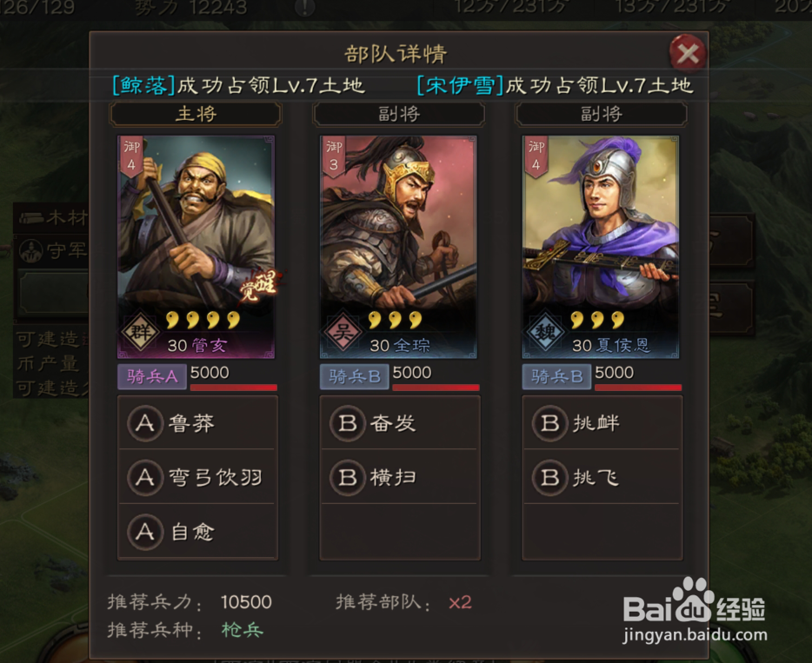The image size is (812, 663).
Task: Click the recommended troop type 枪兵
Action: tap(243, 629)
